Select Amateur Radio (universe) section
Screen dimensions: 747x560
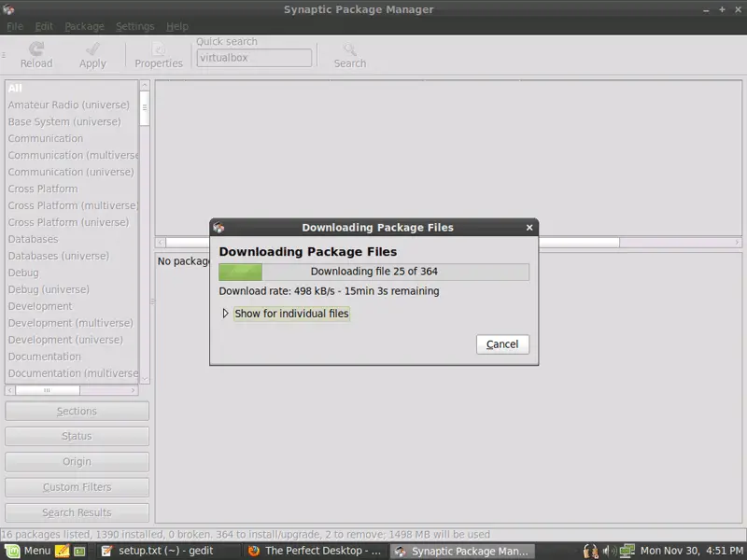pos(72,105)
